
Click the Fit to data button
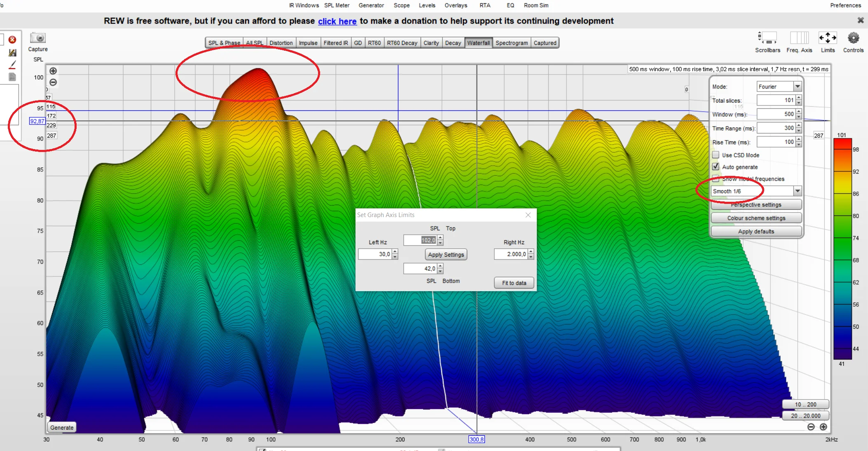pos(514,283)
